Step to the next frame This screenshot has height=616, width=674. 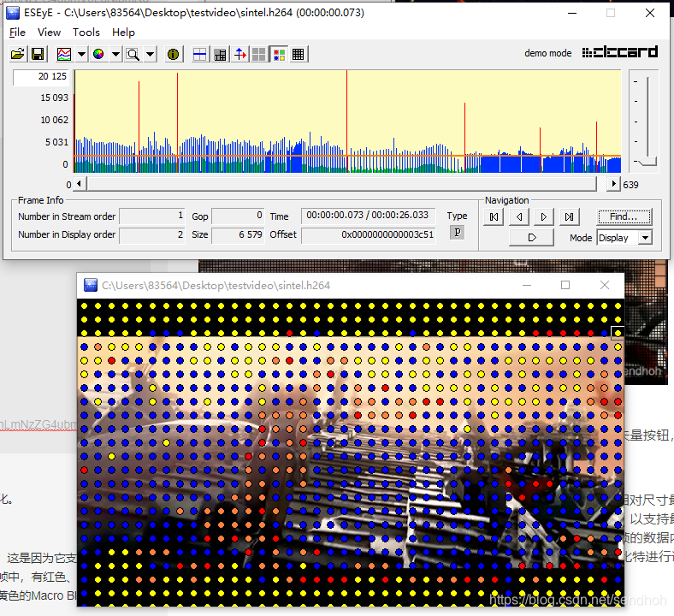544,216
